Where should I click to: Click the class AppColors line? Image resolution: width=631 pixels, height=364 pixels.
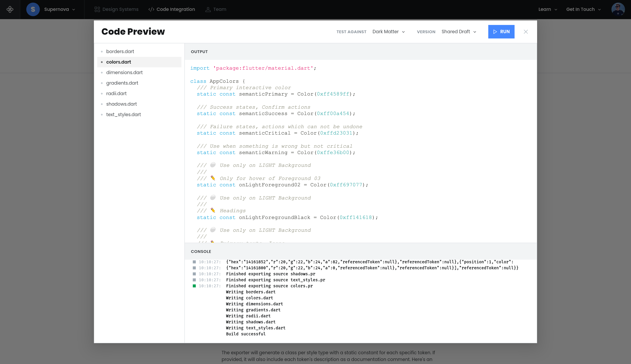click(x=218, y=81)
